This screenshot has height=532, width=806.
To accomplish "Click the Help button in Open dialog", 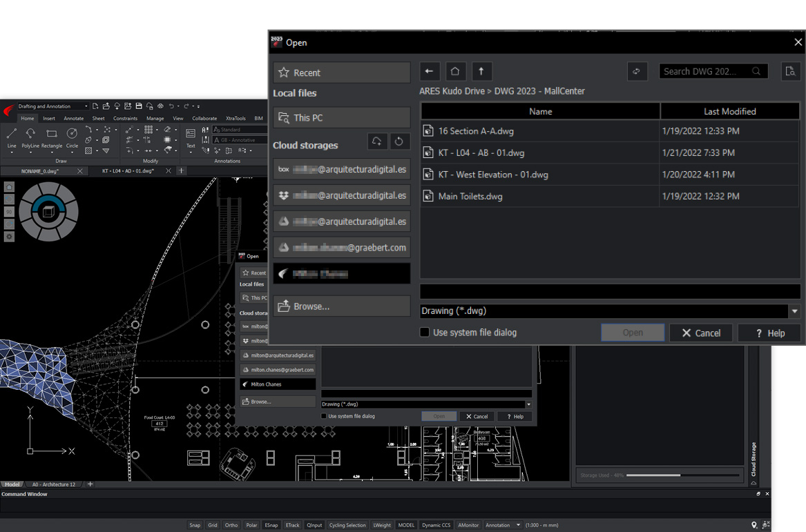I will [x=769, y=333].
